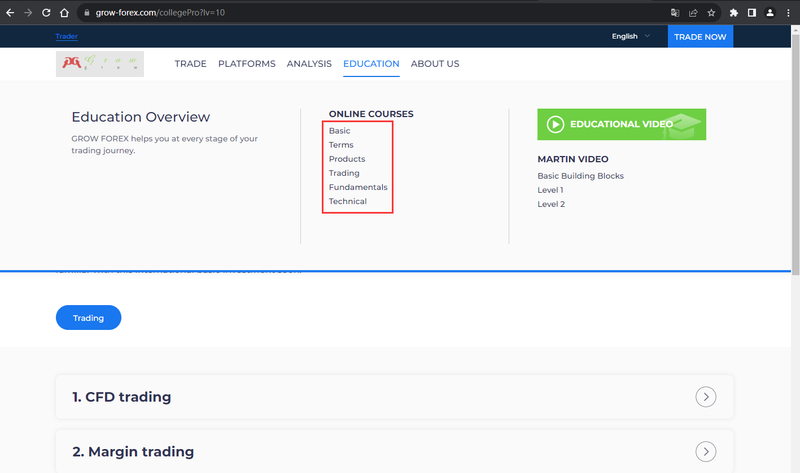The width and height of the screenshot is (800, 473).
Task: Open the TRADE menu
Action: [190, 64]
